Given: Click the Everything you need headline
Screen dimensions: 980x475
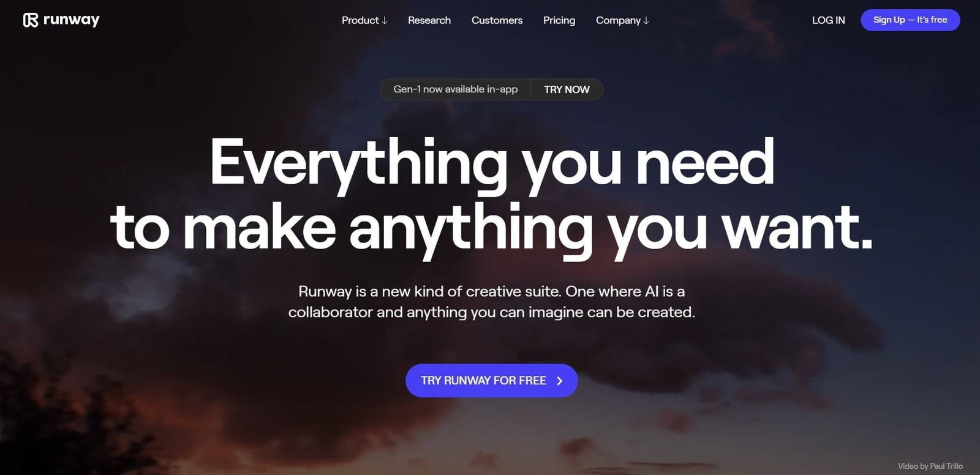Looking at the screenshot, I should tap(492, 162).
